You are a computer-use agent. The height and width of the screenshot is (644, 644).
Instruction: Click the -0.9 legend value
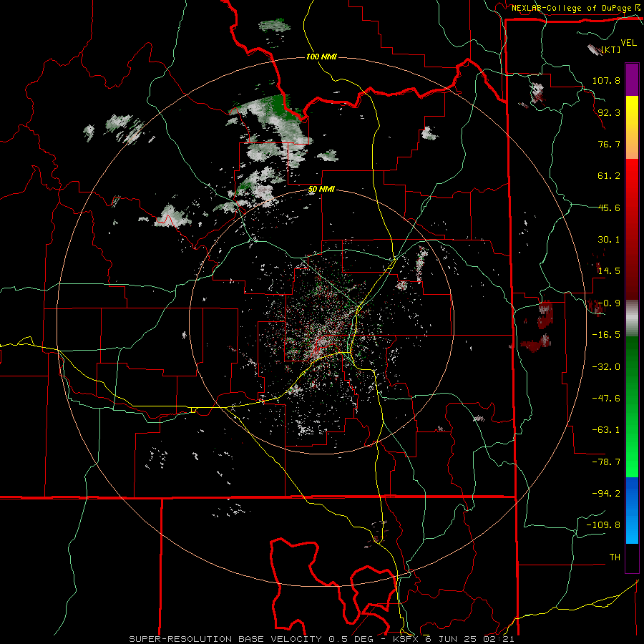pos(609,303)
